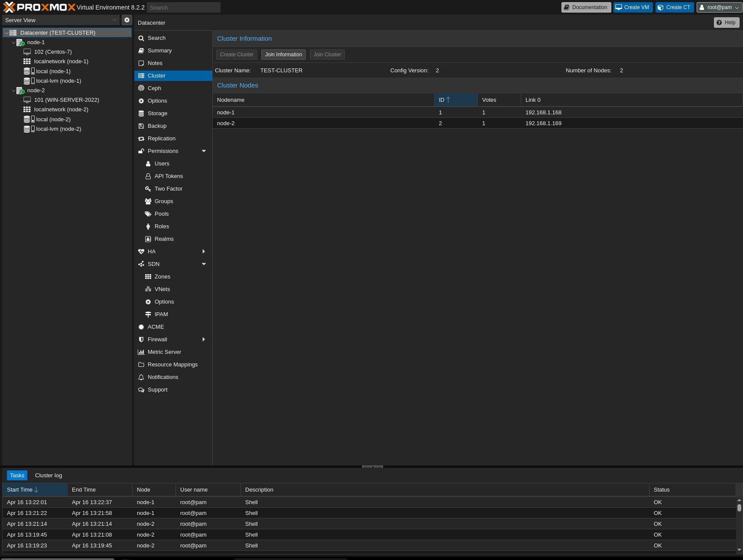Open the server view settings gear icon
The width and height of the screenshot is (743, 560).
(127, 19)
